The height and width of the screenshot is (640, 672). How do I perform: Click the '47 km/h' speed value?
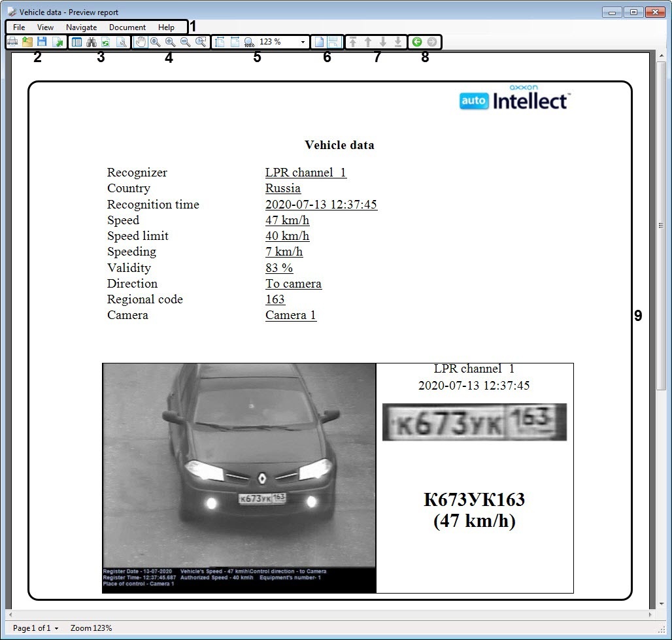[x=287, y=220]
